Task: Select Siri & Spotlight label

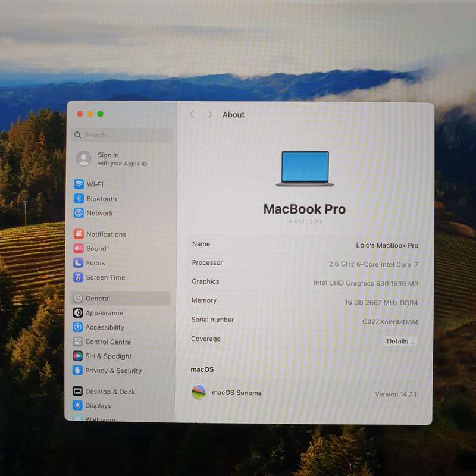Action: point(108,356)
